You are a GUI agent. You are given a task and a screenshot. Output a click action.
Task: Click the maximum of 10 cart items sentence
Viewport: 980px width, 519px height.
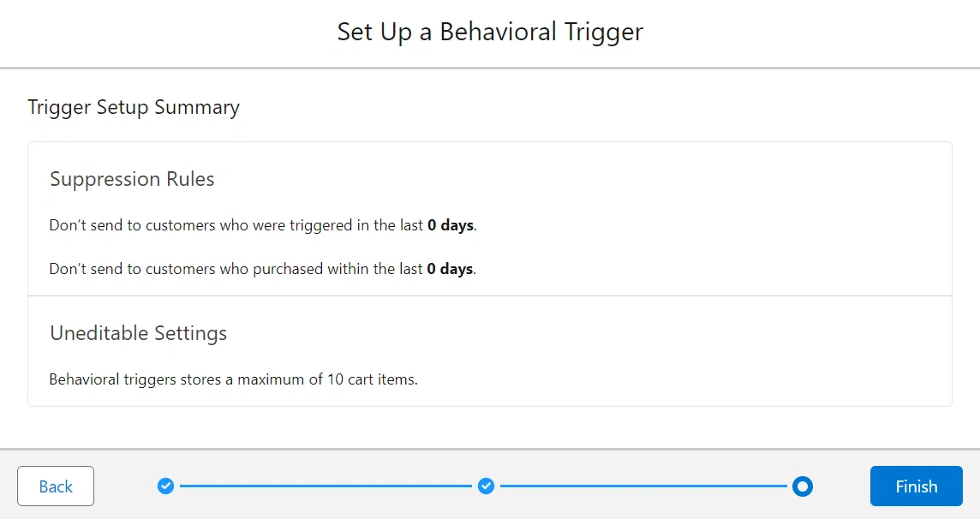tap(234, 379)
